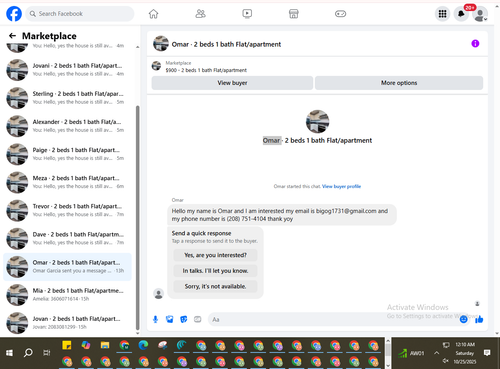500x369 pixels.
Task: Attach a photo with image icon
Action: coord(170,319)
